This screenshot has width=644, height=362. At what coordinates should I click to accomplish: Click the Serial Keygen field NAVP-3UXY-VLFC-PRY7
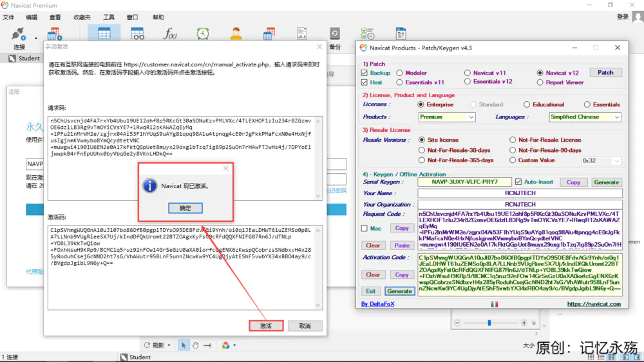(464, 182)
